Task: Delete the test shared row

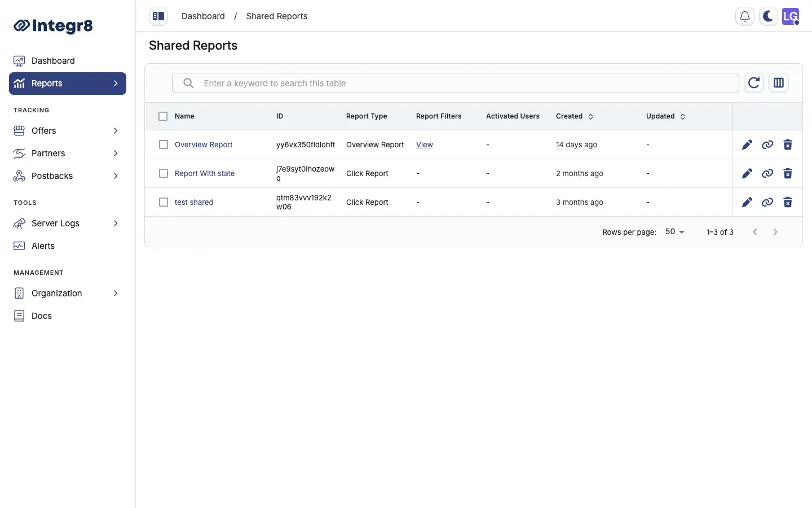Action: click(x=788, y=202)
